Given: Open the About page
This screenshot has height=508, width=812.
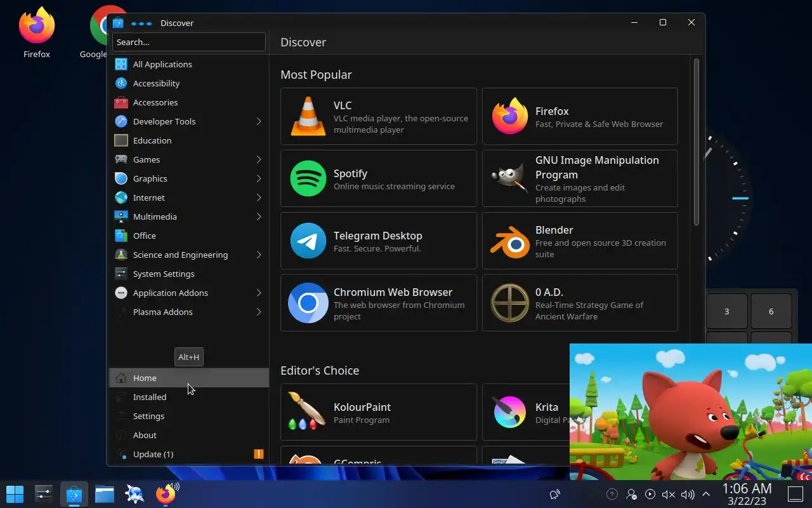Looking at the screenshot, I should [x=189, y=435].
